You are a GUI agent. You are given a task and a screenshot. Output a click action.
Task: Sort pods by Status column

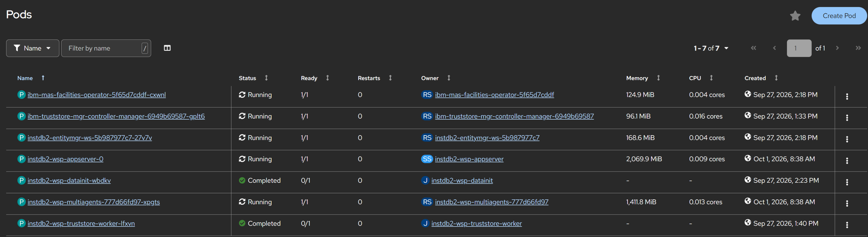266,78
